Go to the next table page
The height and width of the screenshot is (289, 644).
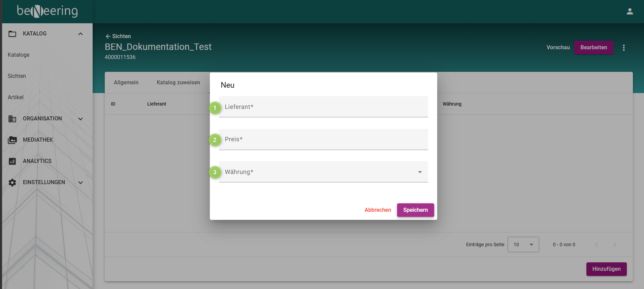coord(615,244)
